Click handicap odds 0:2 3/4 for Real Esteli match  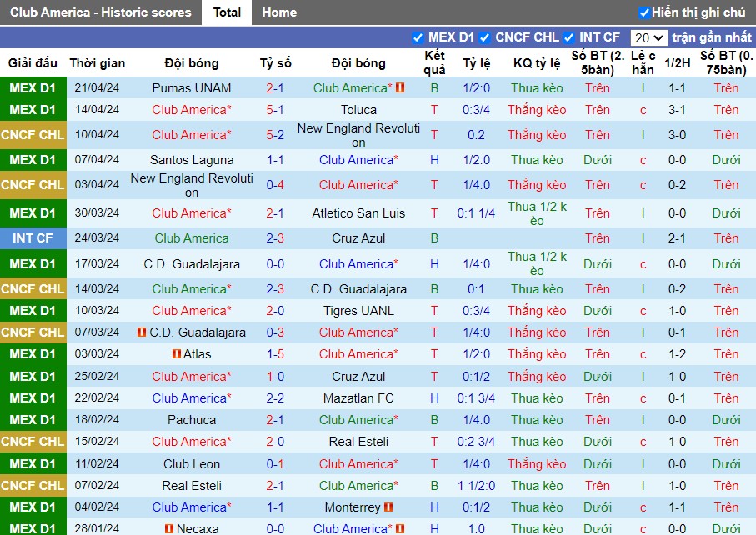[x=477, y=442]
